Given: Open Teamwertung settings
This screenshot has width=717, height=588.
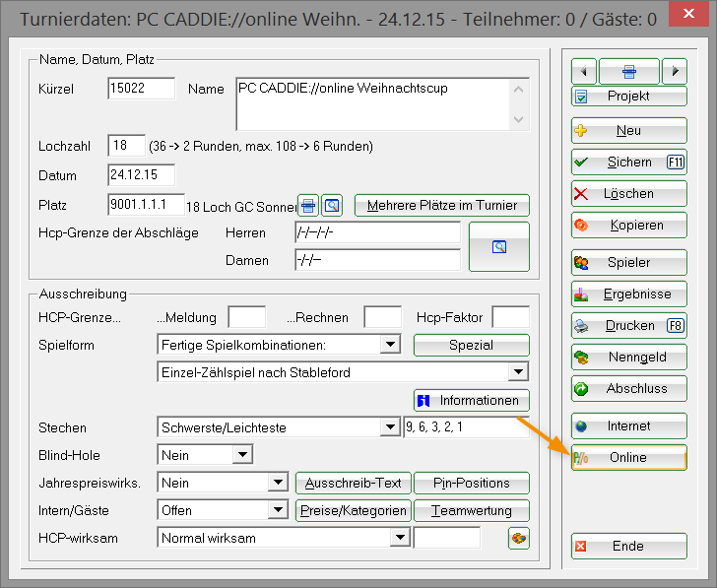Looking at the screenshot, I should [471, 511].
